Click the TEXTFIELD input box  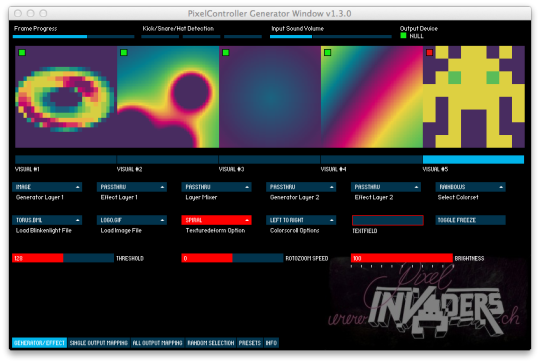click(x=388, y=220)
